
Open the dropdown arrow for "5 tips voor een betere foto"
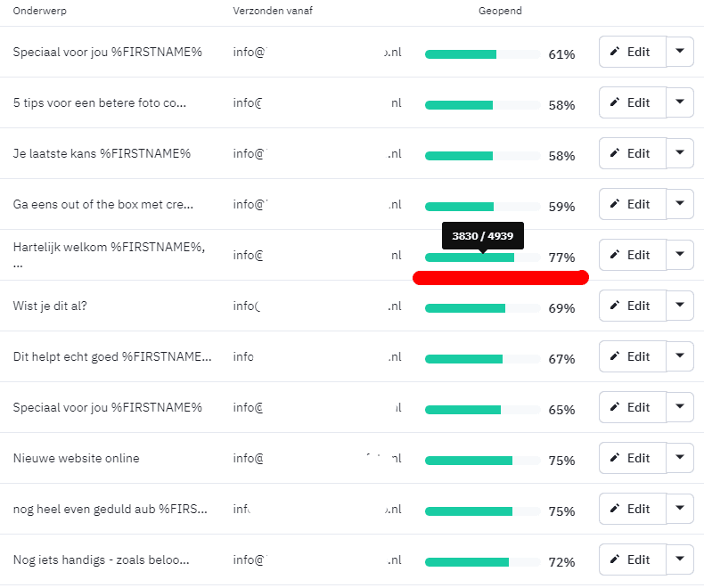[x=680, y=102]
